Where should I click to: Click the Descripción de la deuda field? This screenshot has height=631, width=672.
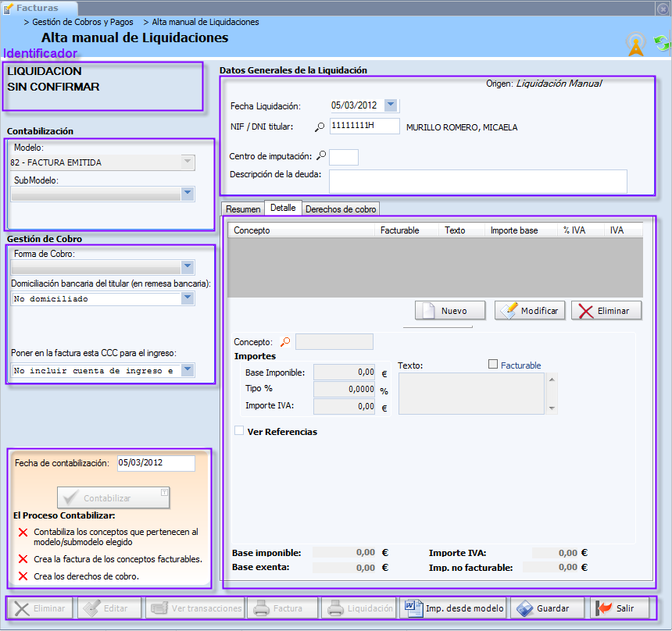pos(478,182)
